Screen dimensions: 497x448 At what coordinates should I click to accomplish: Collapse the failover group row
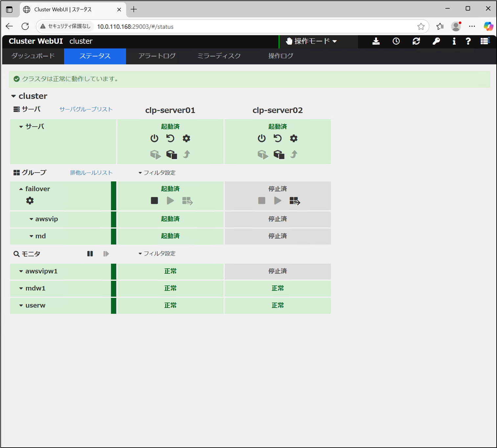pos(21,189)
